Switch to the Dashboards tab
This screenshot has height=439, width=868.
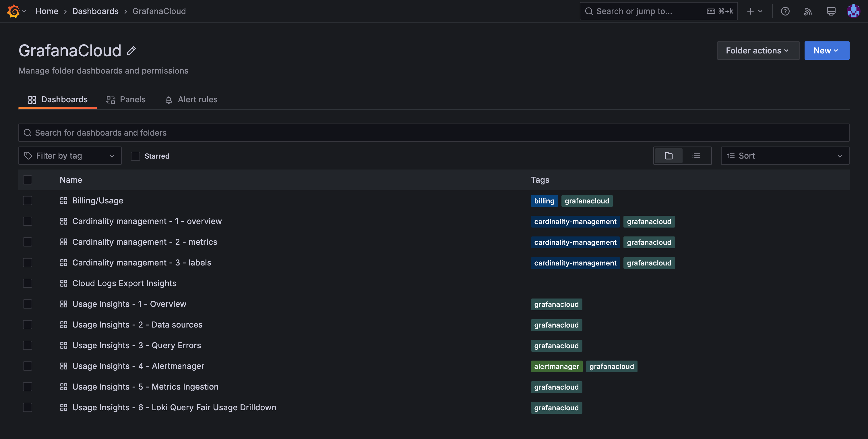tap(58, 99)
